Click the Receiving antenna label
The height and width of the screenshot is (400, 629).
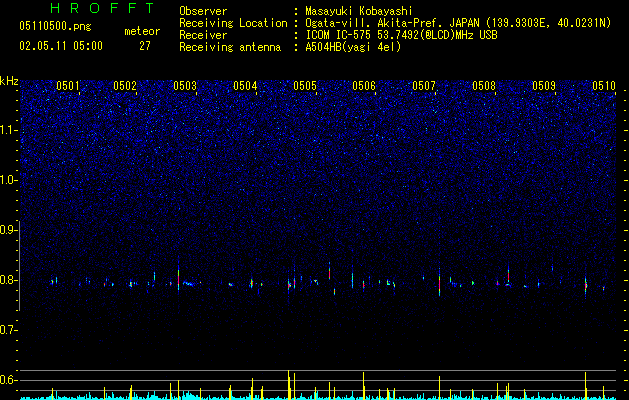click(x=230, y=47)
